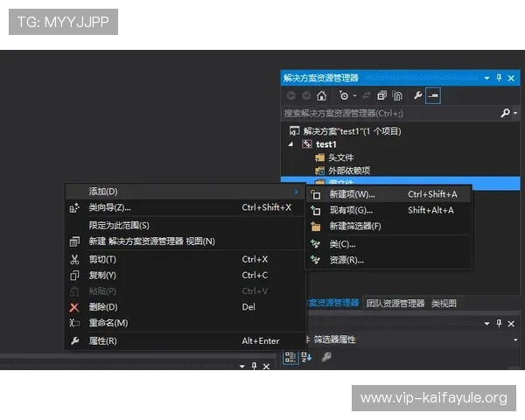Open the Properties panel window position dropdown

tap(486, 324)
